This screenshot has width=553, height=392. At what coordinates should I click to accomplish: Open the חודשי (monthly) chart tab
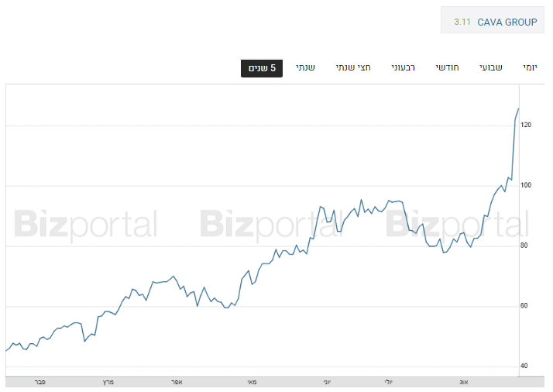click(447, 67)
